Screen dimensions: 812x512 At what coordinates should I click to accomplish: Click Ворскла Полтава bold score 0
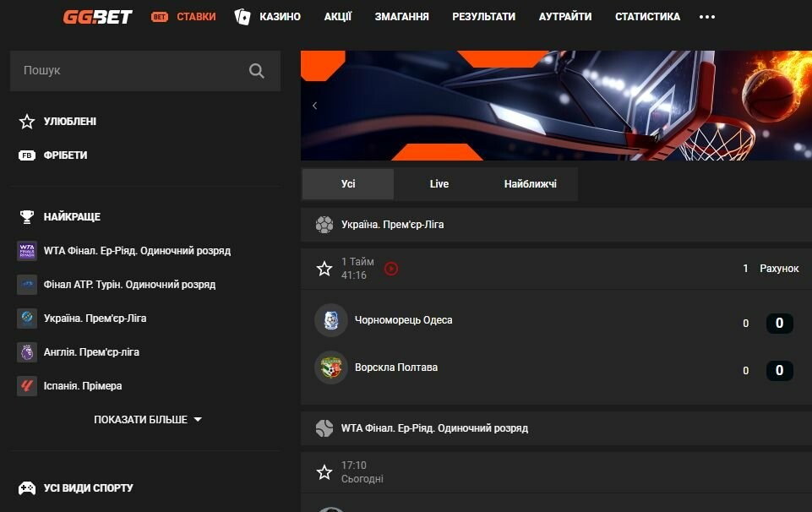[x=779, y=371]
